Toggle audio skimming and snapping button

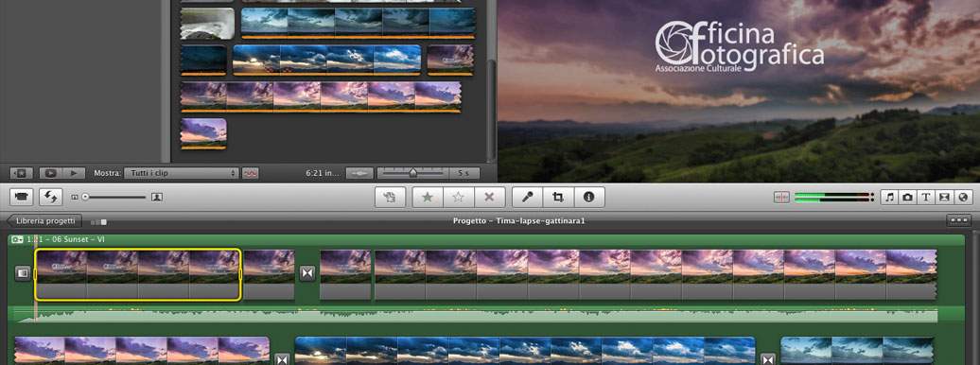pos(782,198)
